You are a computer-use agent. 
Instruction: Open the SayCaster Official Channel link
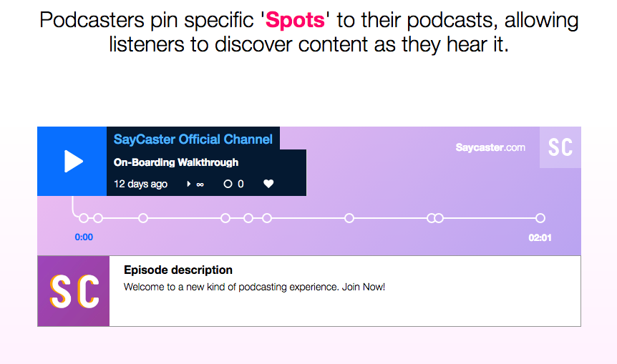[193, 139]
